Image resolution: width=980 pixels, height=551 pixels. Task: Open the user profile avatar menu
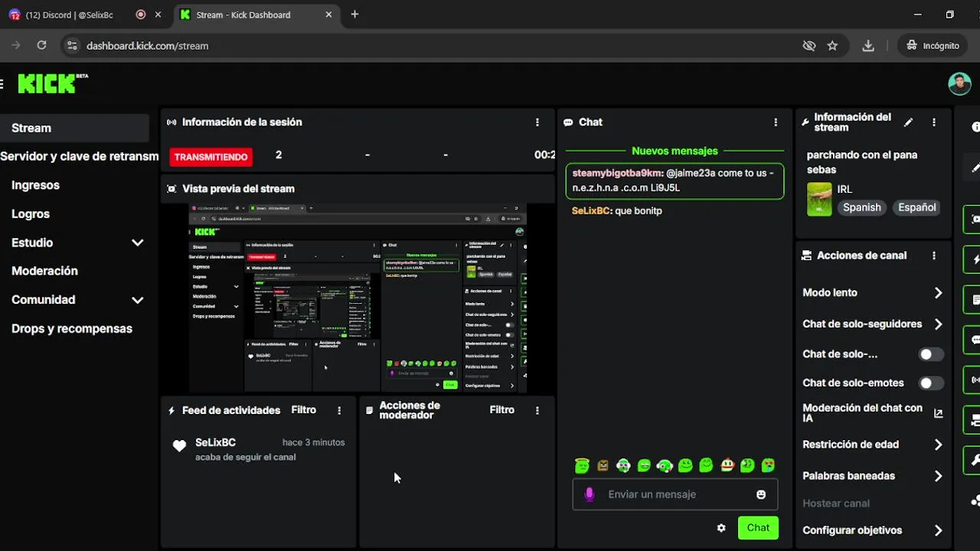pos(959,83)
